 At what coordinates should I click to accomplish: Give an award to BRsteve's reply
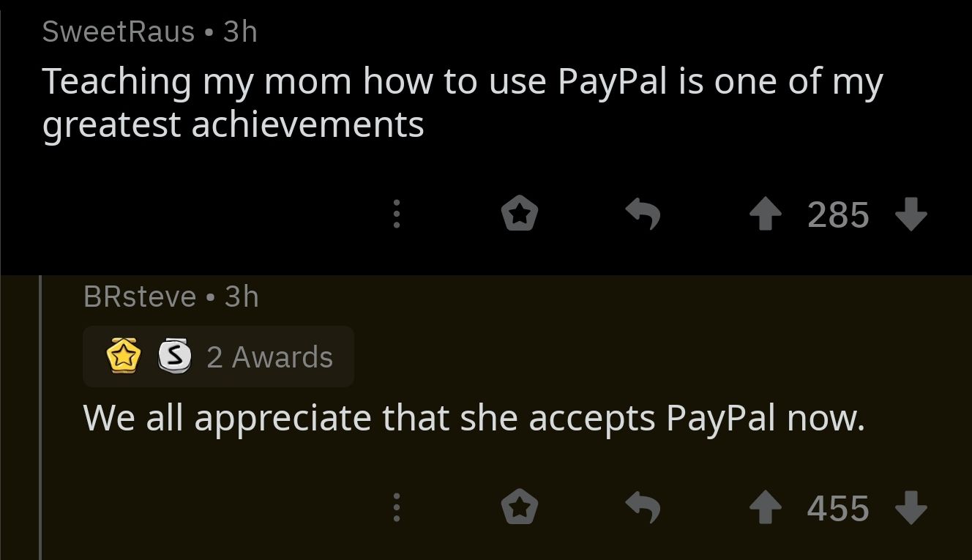point(520,508)
